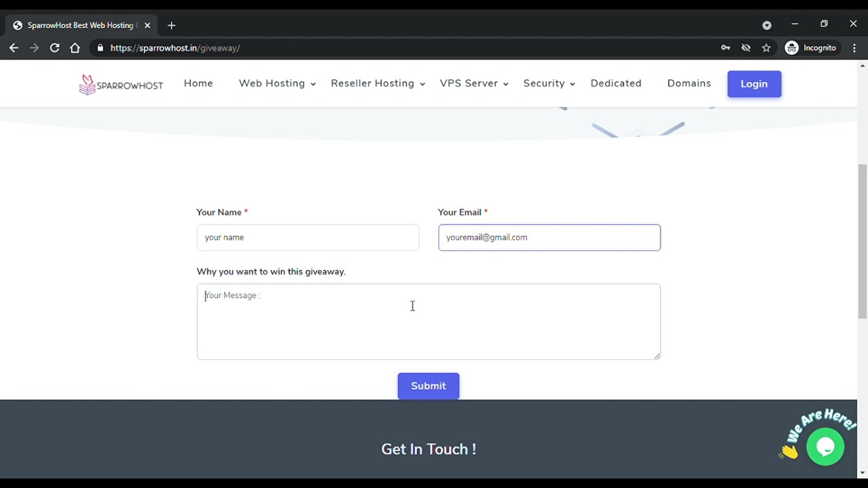Click the scrollbar up arrow
868x488 pixels.
[x=863, y=66]
